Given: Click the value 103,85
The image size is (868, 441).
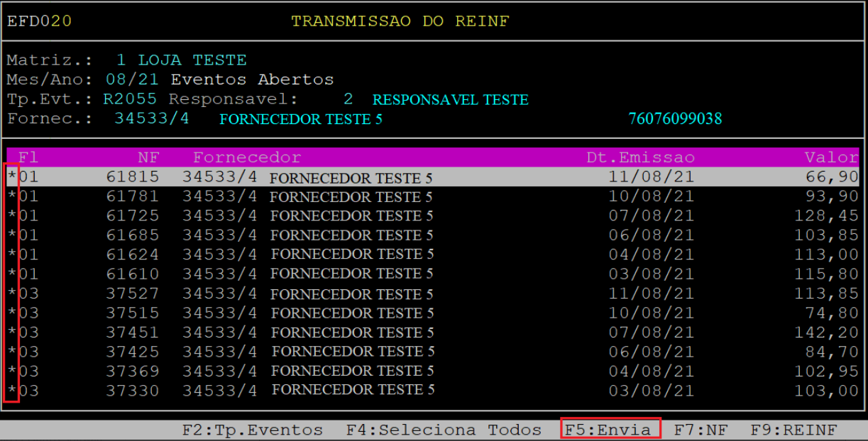Looking at the screenshot, I should [827, 235].
